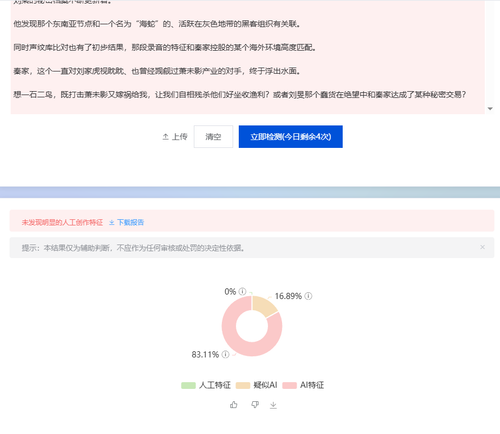
Task: Click info icon next to 83.11%
Action: 226,354
